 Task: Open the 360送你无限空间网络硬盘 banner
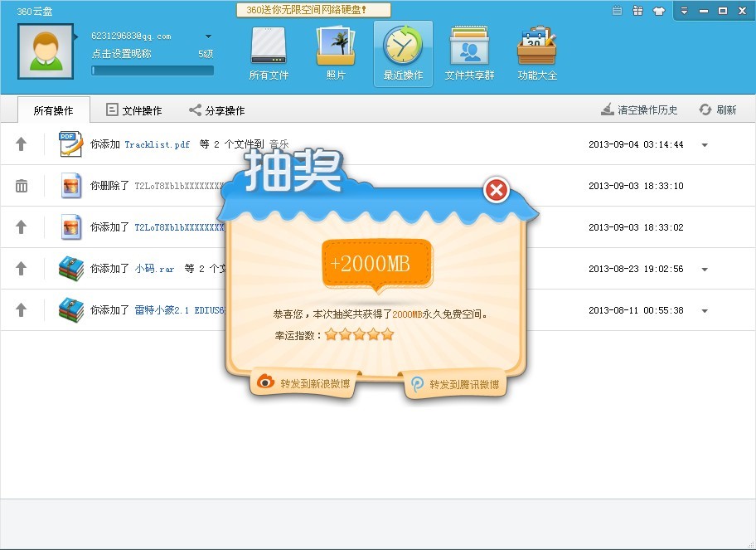[x=313, y=10]
